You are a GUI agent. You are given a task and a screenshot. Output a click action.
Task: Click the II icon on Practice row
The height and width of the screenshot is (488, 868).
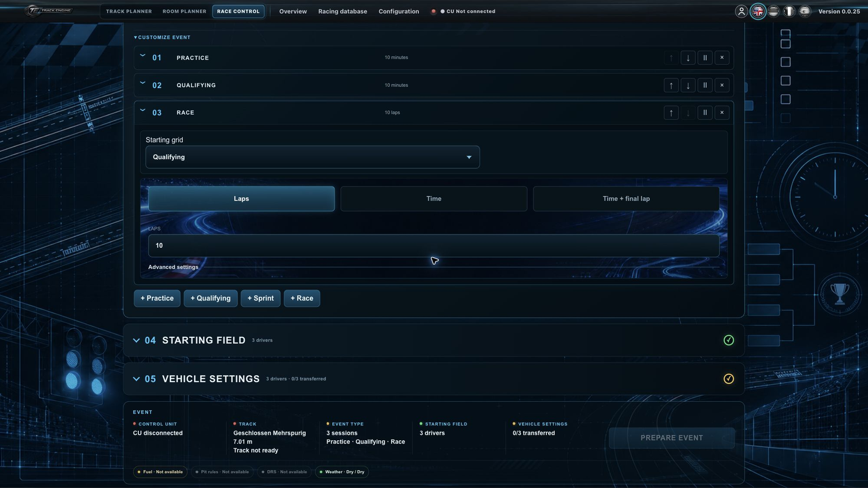tap(705, 57)
